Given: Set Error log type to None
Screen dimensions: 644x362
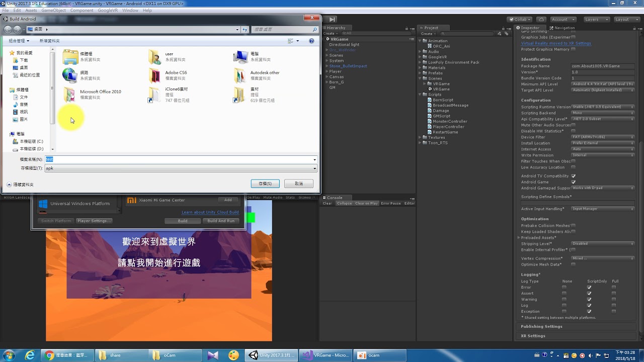Looking at the screenshot, I should (564, 287).
